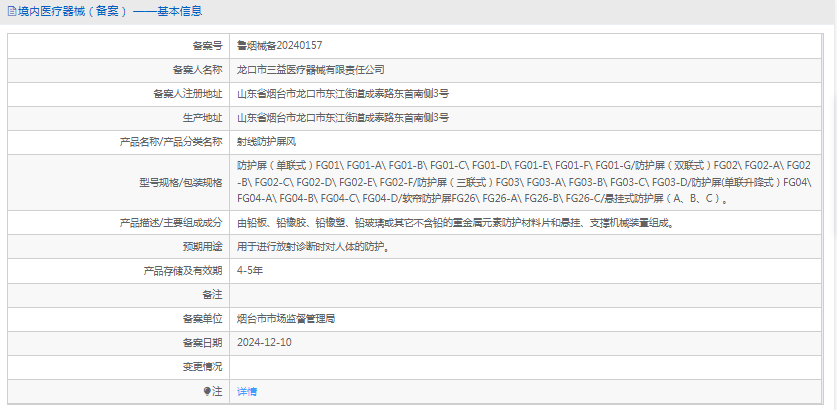Click the 备案单位 label

(202, 320)
